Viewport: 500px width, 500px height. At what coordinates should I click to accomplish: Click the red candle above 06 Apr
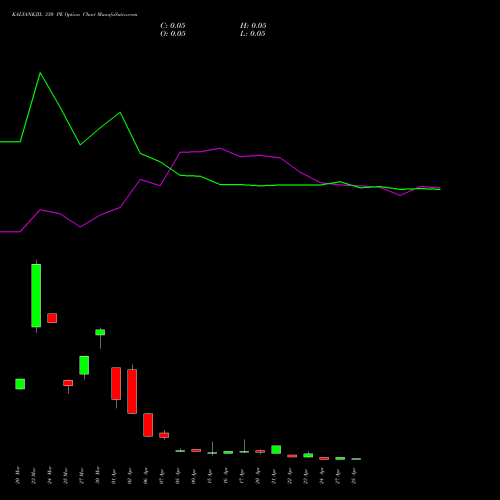click(x=148, y=425)
